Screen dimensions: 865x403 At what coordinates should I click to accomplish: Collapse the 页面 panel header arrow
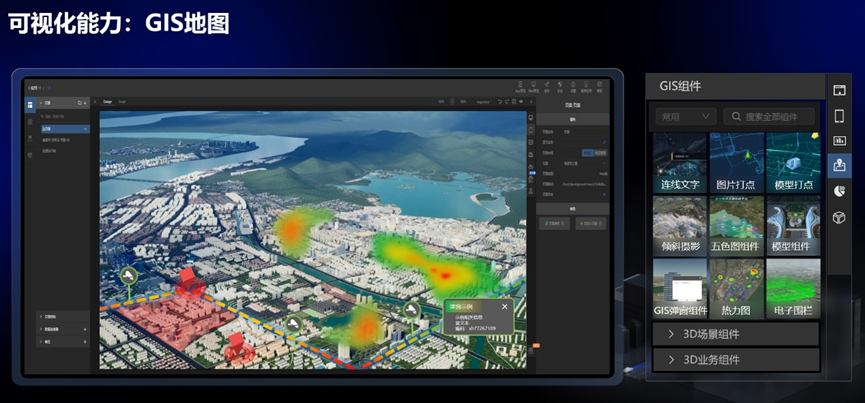pos(41,103)
